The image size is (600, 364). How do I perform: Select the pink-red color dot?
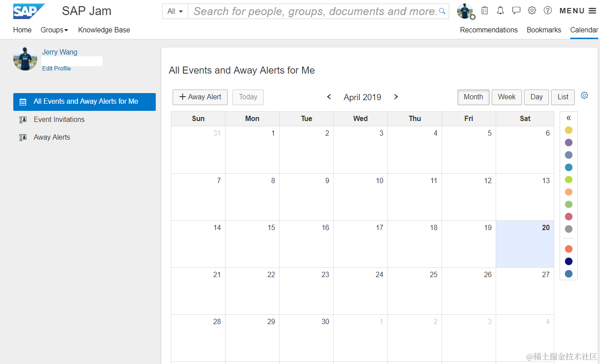pyautogui.click(x=568, y=217)
